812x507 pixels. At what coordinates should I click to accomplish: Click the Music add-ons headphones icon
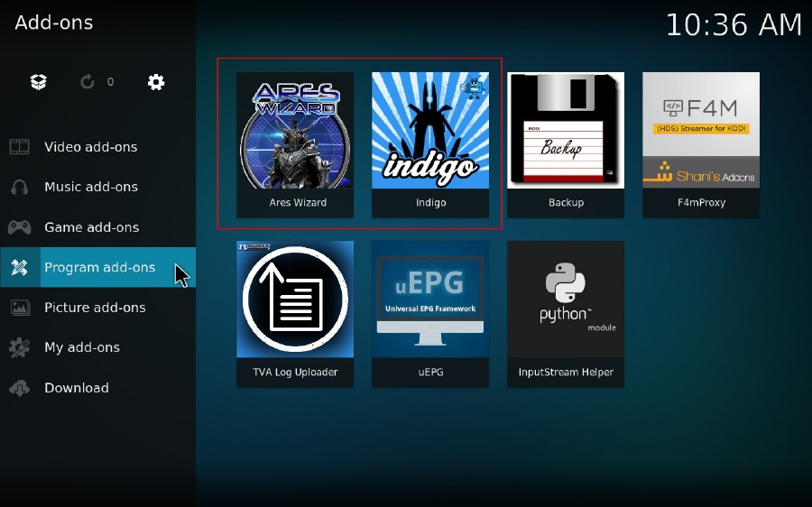(20, 187)
